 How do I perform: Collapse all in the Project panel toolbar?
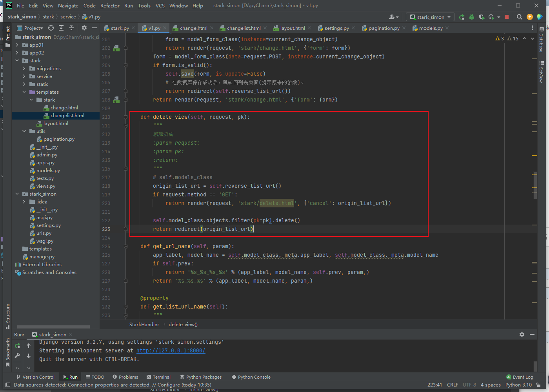click(71, 28)
